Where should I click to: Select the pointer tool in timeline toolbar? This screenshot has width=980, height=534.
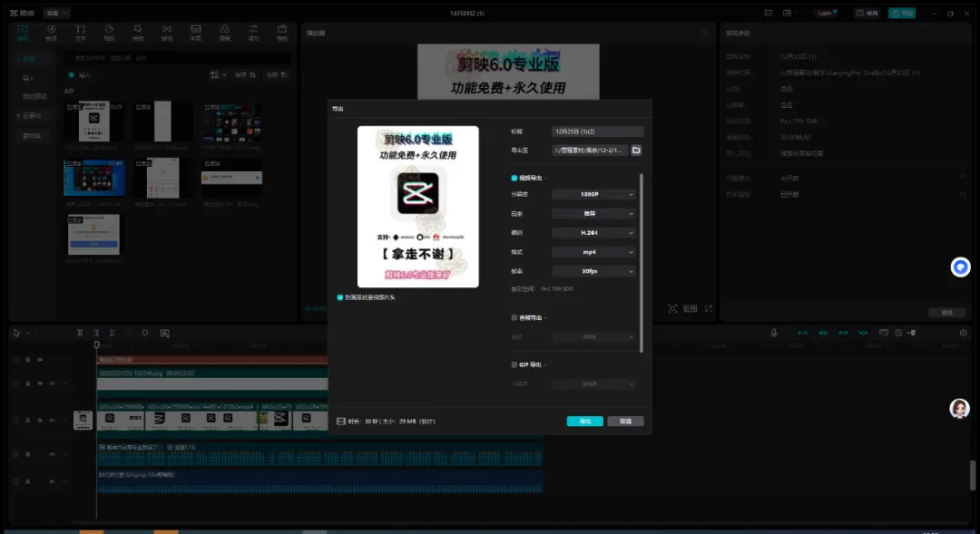click(x=17, y=333)
